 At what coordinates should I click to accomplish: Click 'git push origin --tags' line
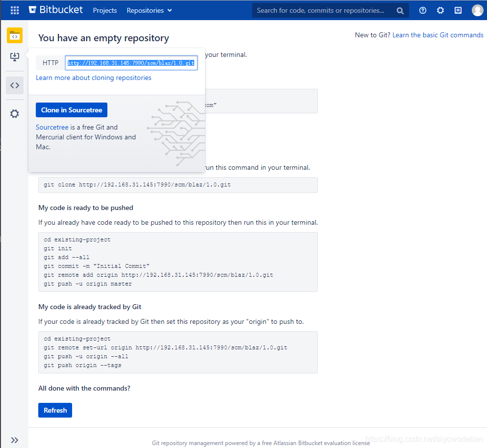[x=82, y=365]
